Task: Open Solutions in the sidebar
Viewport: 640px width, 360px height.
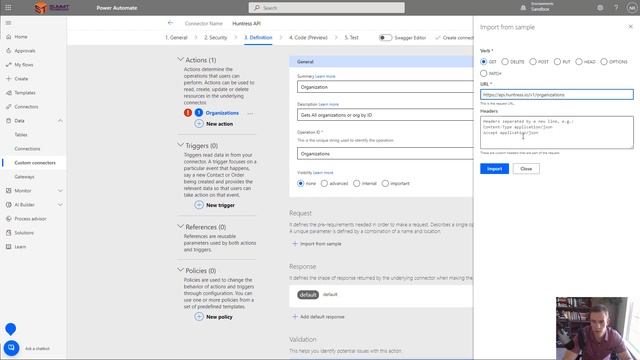Action: tap(24, 233)
